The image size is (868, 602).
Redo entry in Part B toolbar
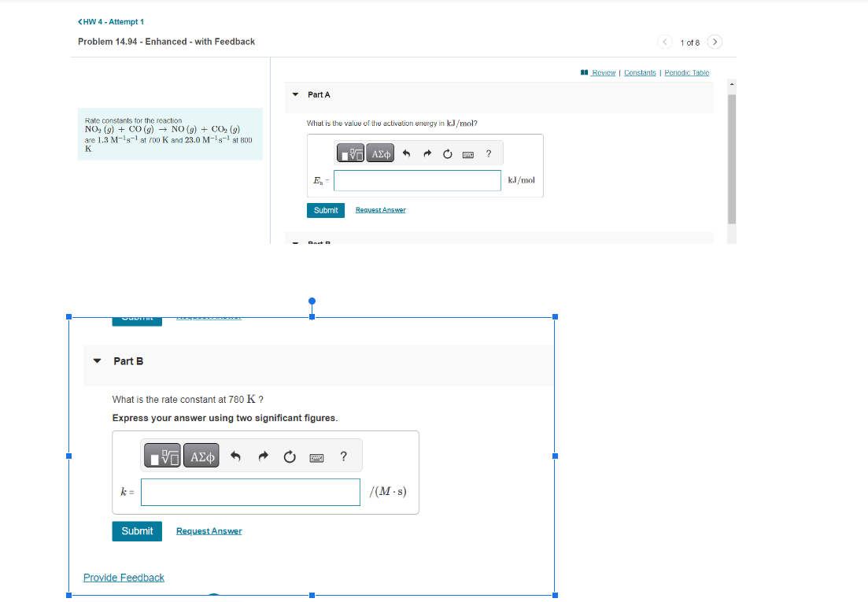click(263, 456)
